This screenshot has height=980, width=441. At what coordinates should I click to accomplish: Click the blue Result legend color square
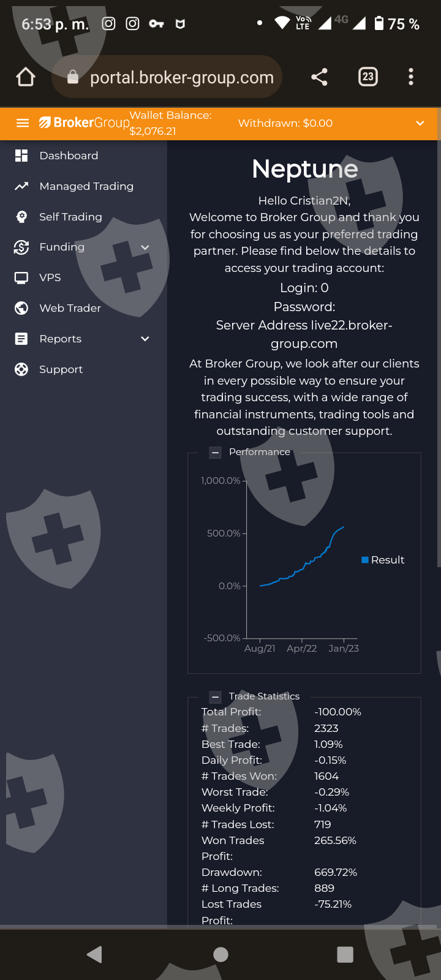365,560
